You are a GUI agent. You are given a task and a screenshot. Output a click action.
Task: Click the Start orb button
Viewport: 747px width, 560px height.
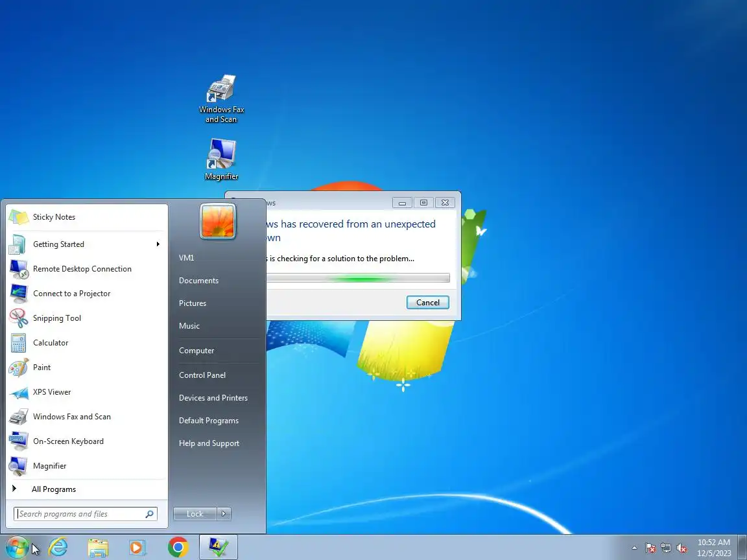(x=17, y=547)
